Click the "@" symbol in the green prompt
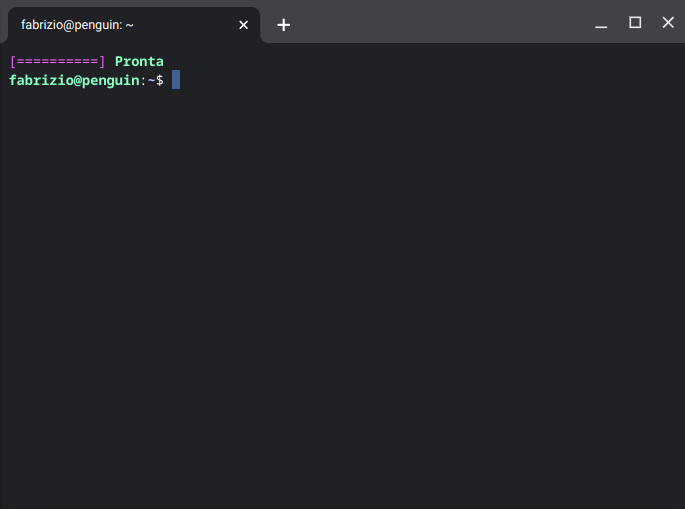The width and height of the screenshot is (685, 509). click(77, 80)
